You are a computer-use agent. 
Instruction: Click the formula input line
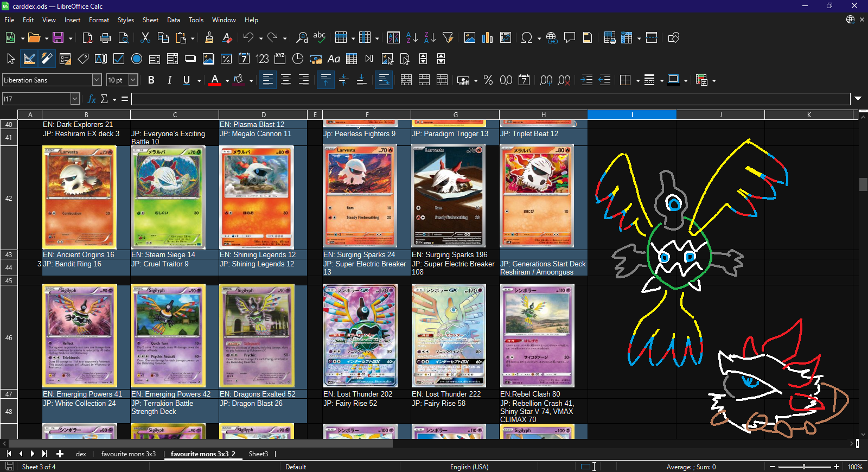[x=490, y=99]
